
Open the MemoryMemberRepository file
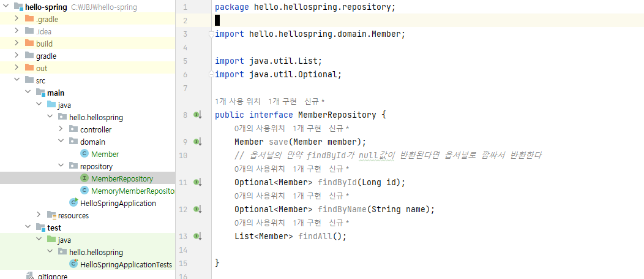[x=133, y=191]
